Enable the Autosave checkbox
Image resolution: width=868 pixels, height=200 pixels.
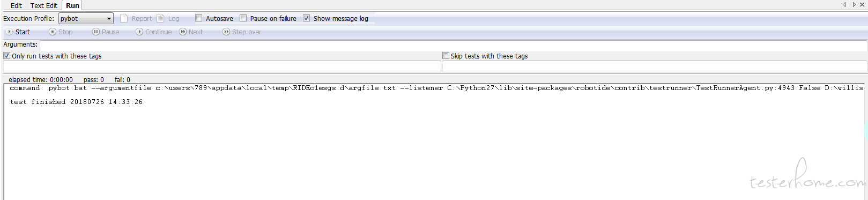click(199, 18)
